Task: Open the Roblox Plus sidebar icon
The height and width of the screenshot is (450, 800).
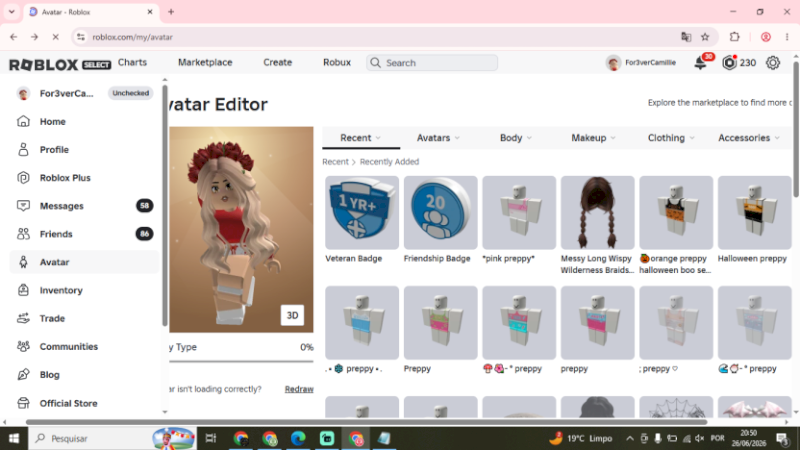Action: pyautogui.click(x=23, y=178)
